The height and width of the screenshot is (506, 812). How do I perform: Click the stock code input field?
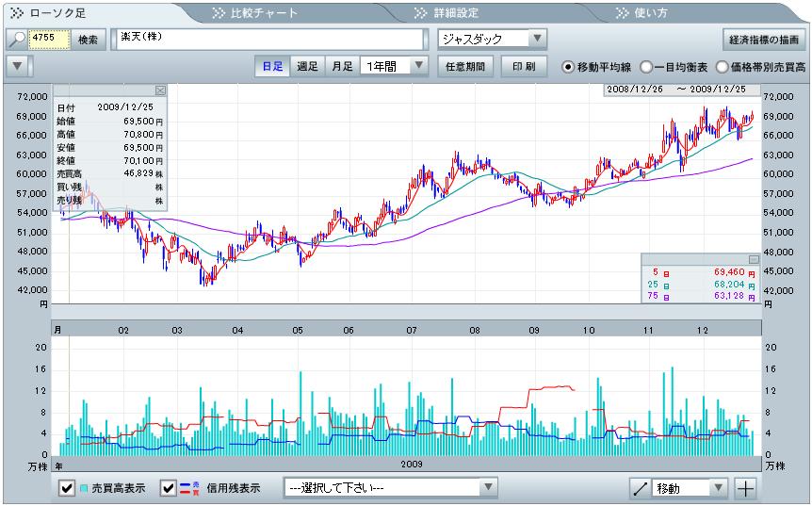(50, 39)
